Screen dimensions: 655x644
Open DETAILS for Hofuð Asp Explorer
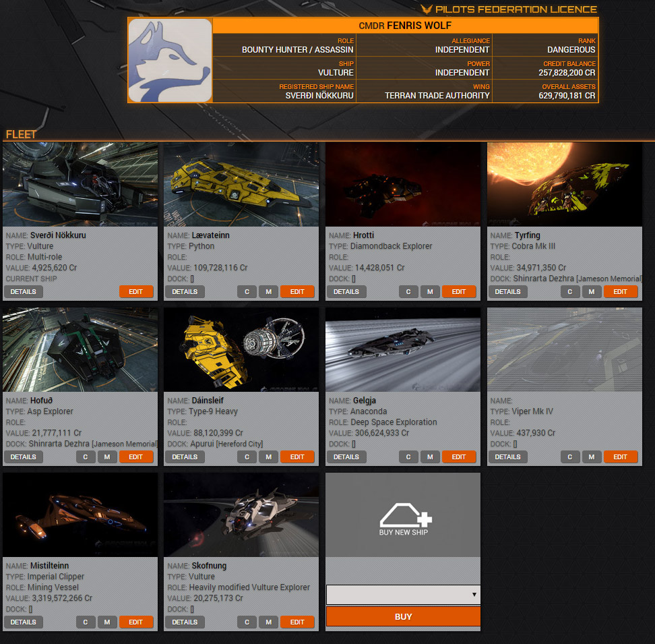24,457
